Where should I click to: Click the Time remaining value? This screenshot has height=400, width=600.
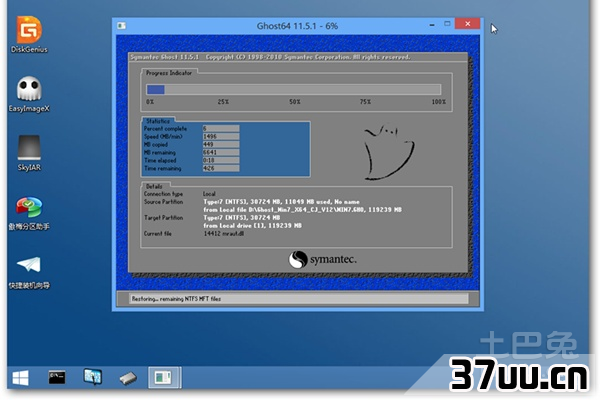click(x=221, y=168)
